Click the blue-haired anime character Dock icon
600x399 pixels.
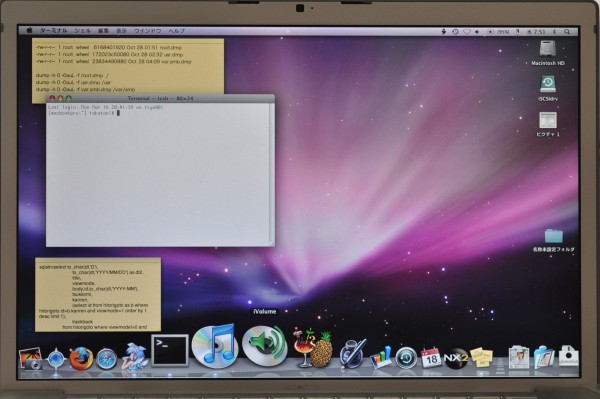point(134,357)
